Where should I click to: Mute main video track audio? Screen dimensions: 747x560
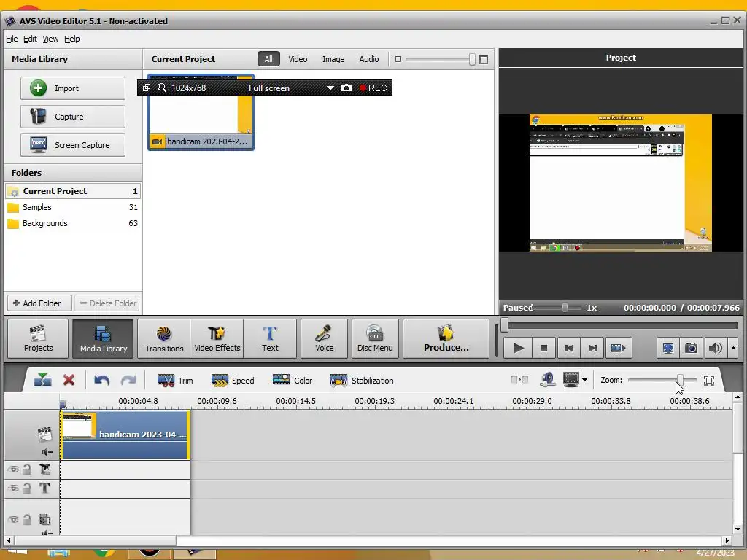point(47,452)
